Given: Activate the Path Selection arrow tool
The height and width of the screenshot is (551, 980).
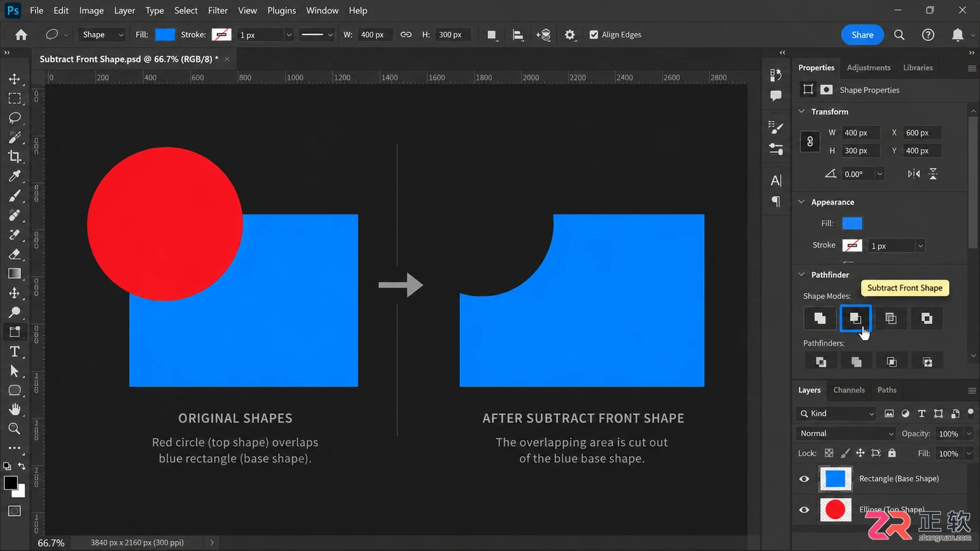Looking at the screenshot, I should 14,371.
